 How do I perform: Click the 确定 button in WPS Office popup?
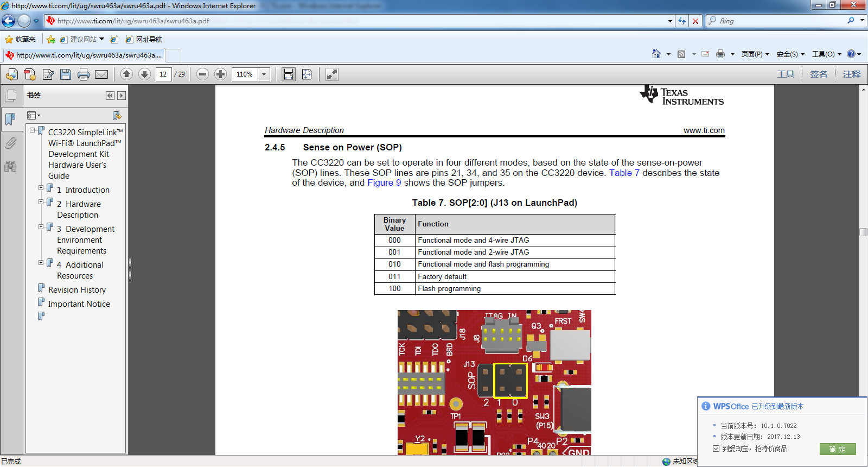(838, 449)
